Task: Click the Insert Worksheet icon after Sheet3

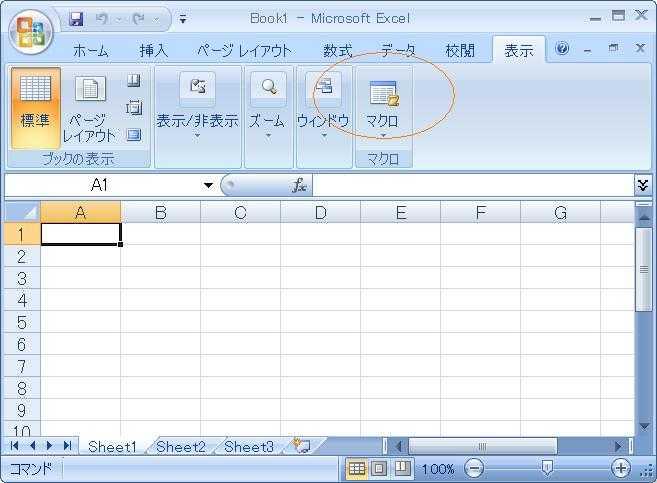Action: coord(300,446)
